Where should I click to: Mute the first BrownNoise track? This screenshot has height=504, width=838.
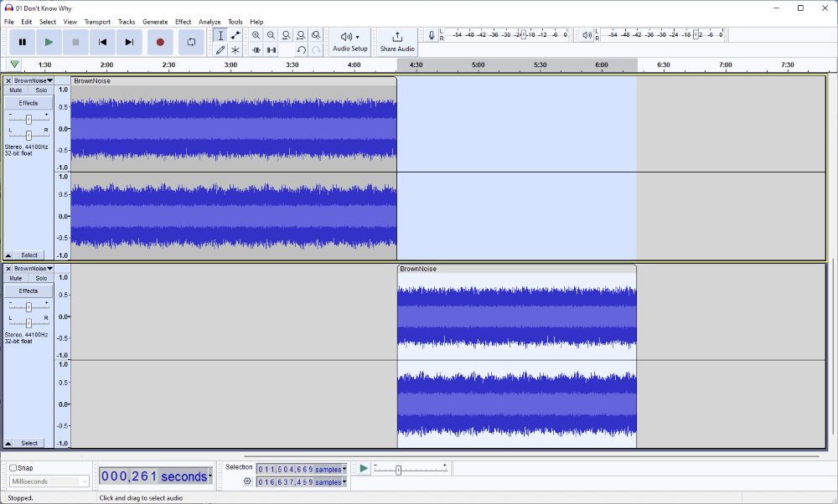point(16,90)
